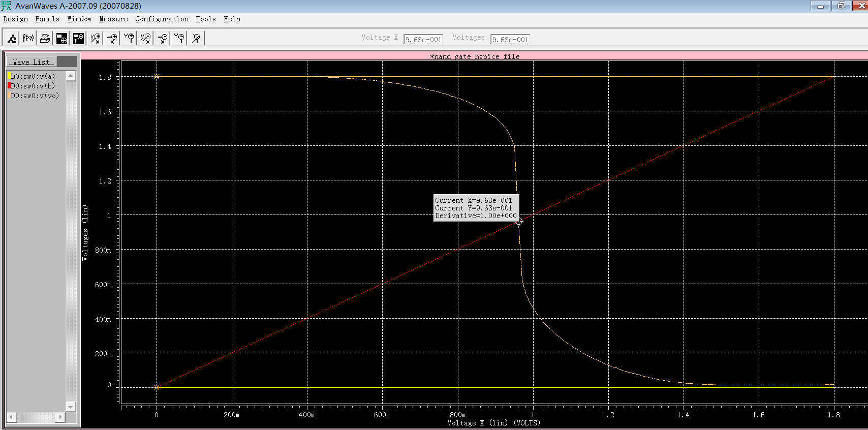Screen dimensions: 868x430
Task: Click the wave list scroll down arrow
Action: pyautogui.click(x=71, y=407)
